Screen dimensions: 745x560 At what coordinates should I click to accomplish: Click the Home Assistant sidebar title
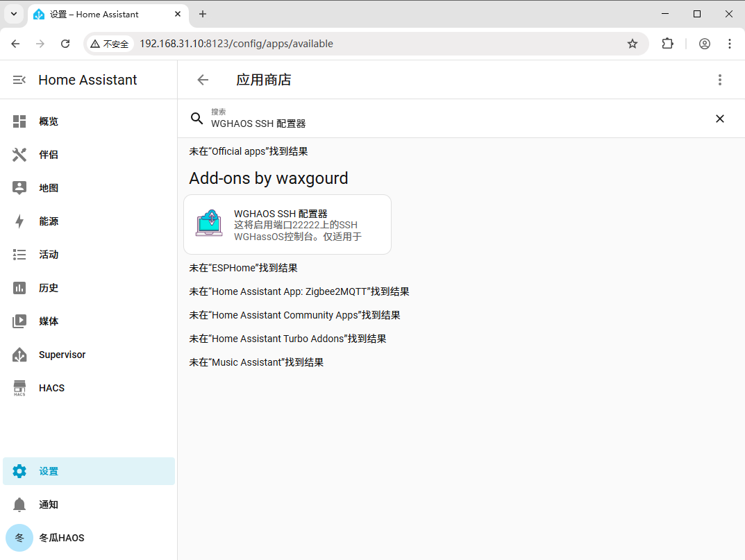click(x=88, y=80)
